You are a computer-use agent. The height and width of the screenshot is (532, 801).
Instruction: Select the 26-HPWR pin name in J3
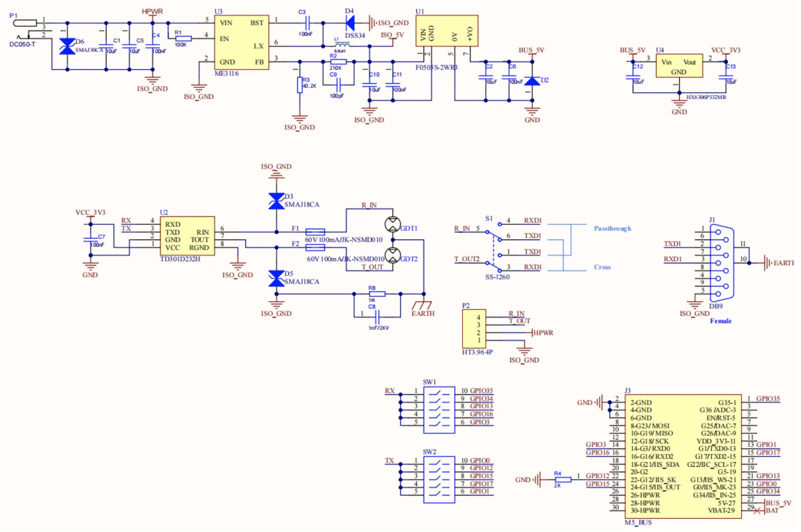tap(645, 495)
